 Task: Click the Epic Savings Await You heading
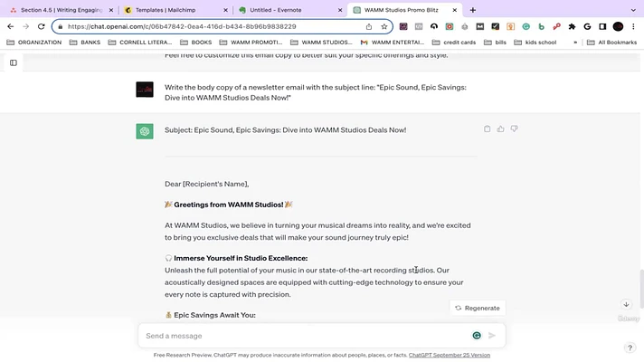(x=214, y=315)
